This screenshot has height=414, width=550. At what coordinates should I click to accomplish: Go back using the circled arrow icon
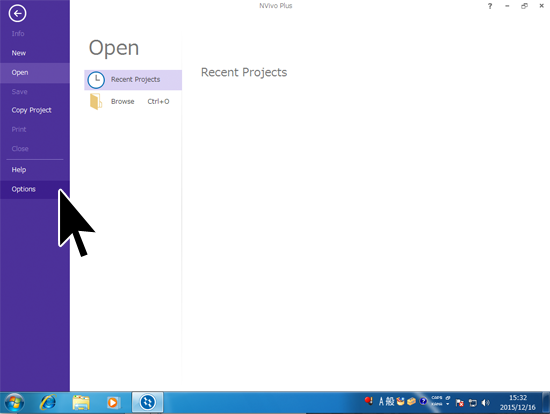17,14
